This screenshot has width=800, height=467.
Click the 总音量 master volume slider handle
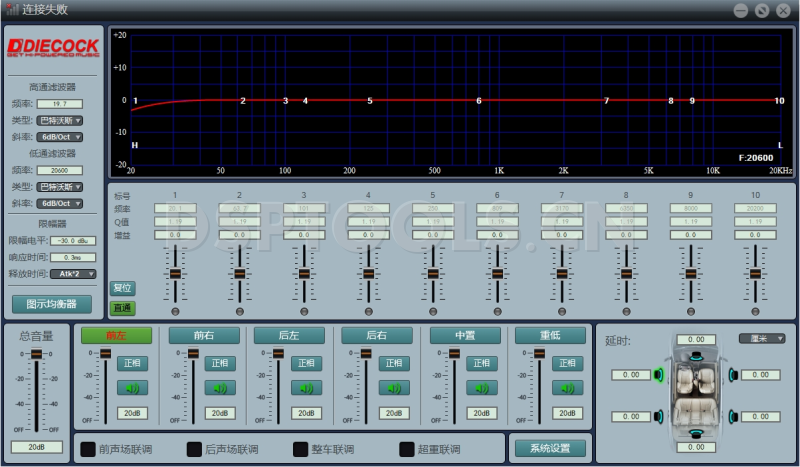37,355
